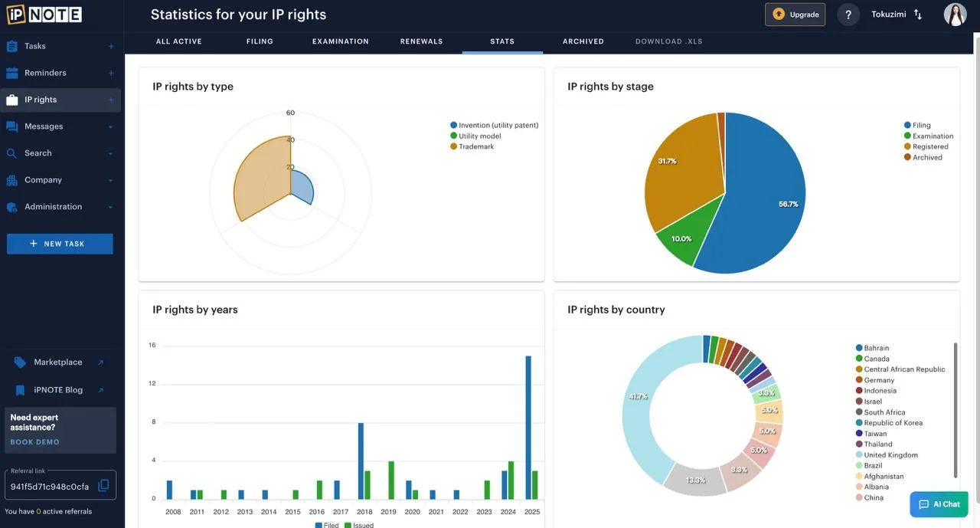Click the Book Demo link
Image resolution: width=980 pixels, height=528 pixels.
pyautogui.click(x=34, y=442)
